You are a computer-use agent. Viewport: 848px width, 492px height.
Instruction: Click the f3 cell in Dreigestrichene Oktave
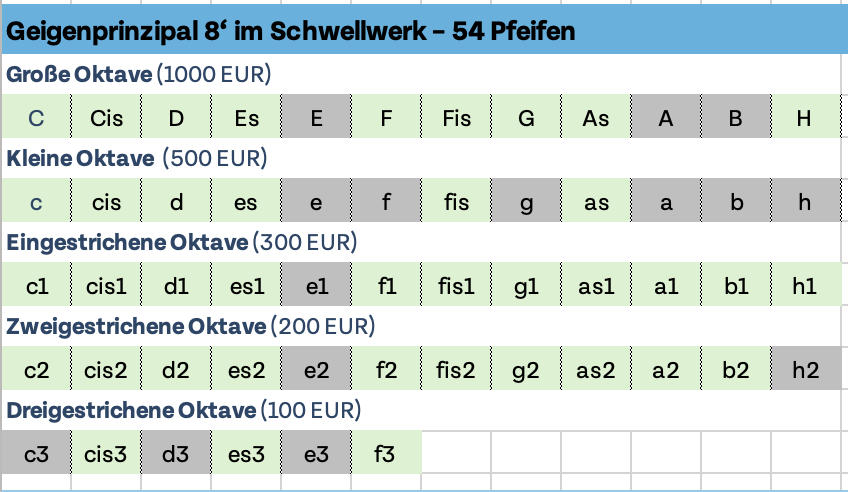pyautogui.click(x=386, y=454)
